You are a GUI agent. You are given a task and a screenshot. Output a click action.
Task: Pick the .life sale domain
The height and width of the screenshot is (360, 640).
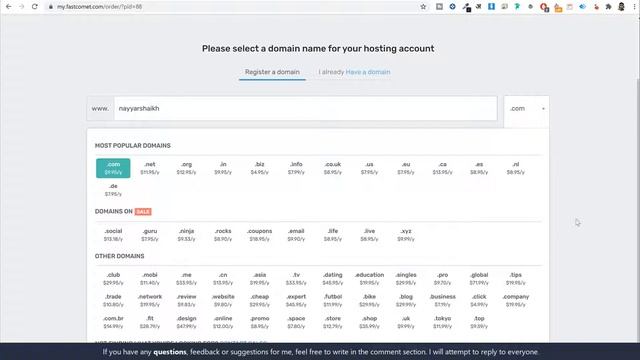pyautogui.click(x=333, y=235)
